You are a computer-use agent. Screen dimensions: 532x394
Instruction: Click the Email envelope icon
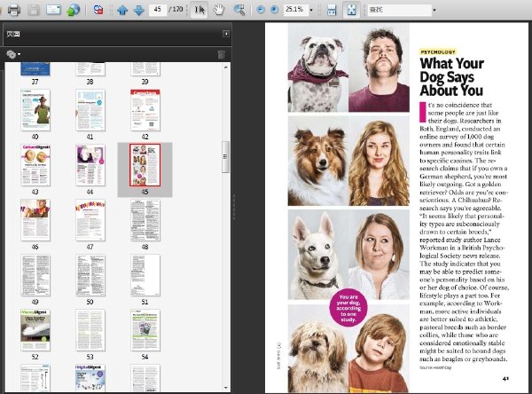[53, 10]
